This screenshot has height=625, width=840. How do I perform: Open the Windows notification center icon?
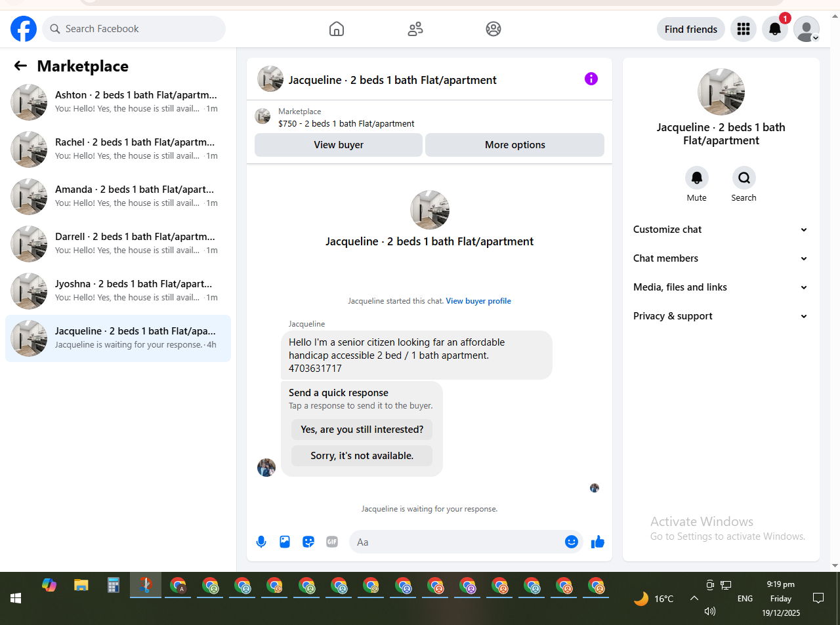tap(818, 598)
